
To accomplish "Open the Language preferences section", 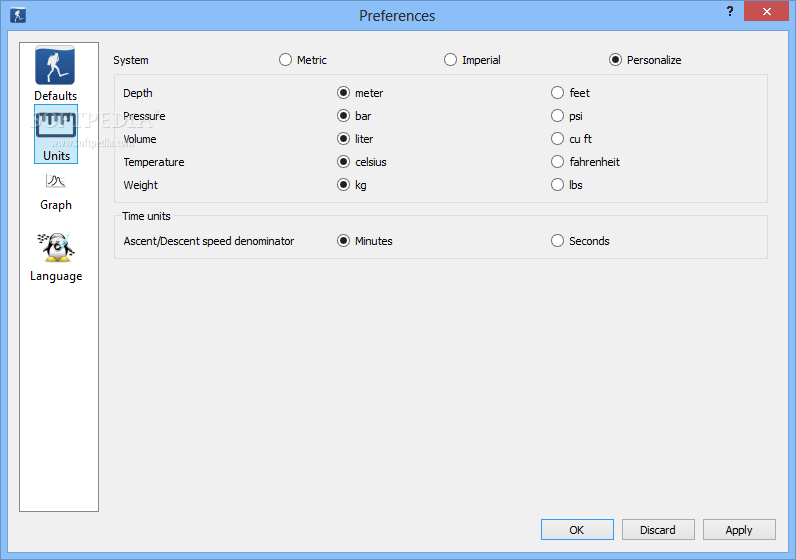I will pyautogui.click(x=56, y=257).
